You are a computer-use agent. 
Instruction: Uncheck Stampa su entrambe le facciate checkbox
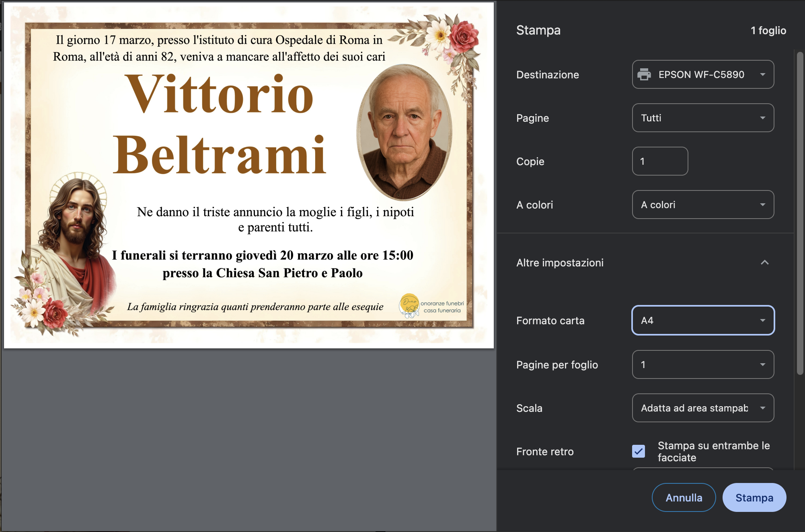pos(639,451)
